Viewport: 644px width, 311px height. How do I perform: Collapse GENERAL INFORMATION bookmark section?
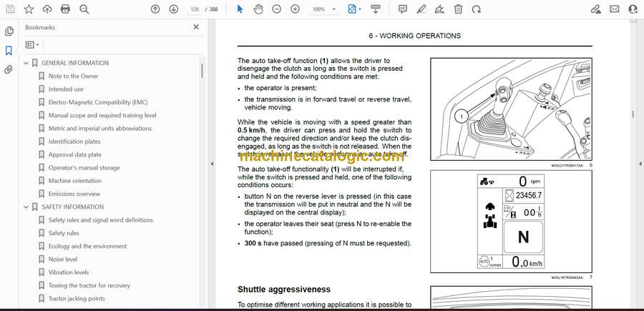(x=26, y=63)
